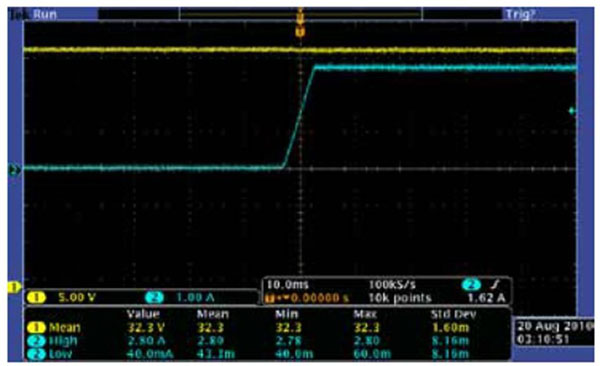Viewport: 600px width, 366px height.
Task: Click the 10.0ms horizontal scale readout
Action: coord(287,285)
